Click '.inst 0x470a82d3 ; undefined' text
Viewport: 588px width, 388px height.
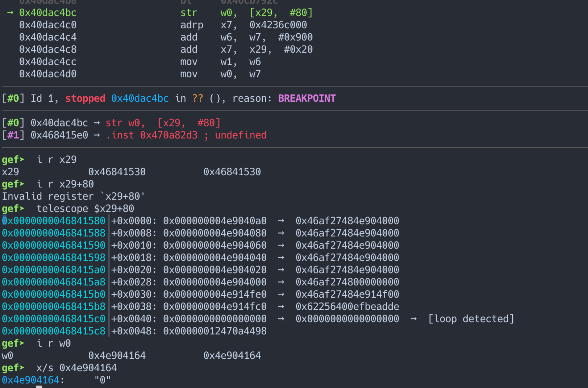click(186, 135)
